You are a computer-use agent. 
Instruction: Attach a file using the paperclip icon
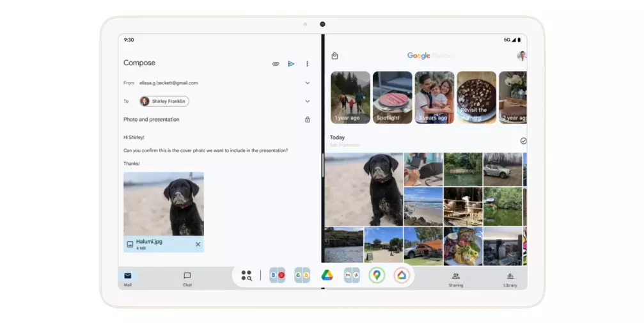(x=276, y=64)
